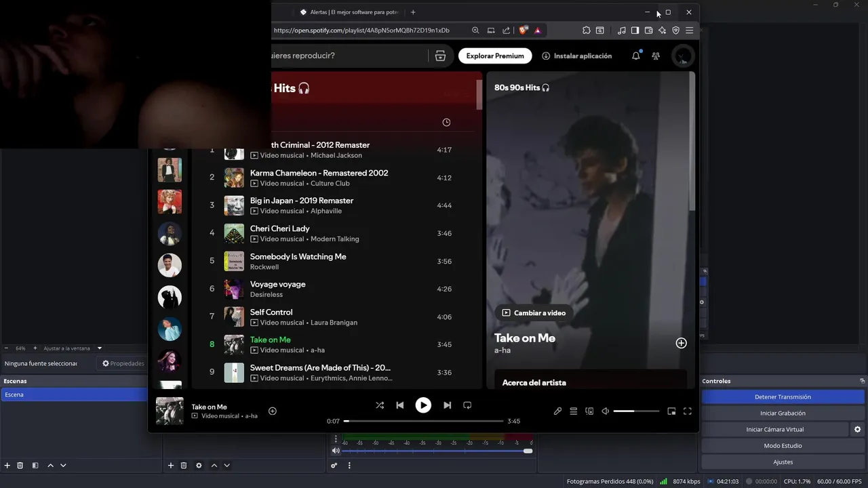
Task: Enter fullscreen view in Spotify
Action: (x=688, y=411)
